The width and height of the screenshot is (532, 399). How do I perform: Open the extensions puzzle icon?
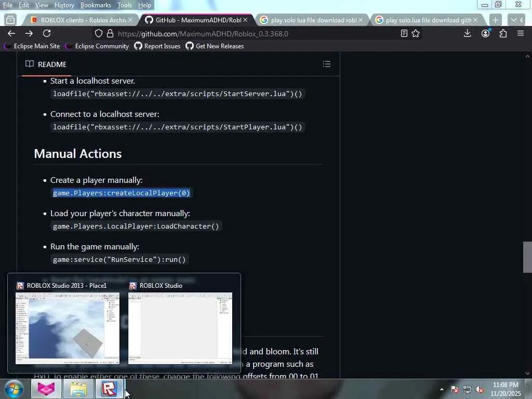tap(503, 33)
